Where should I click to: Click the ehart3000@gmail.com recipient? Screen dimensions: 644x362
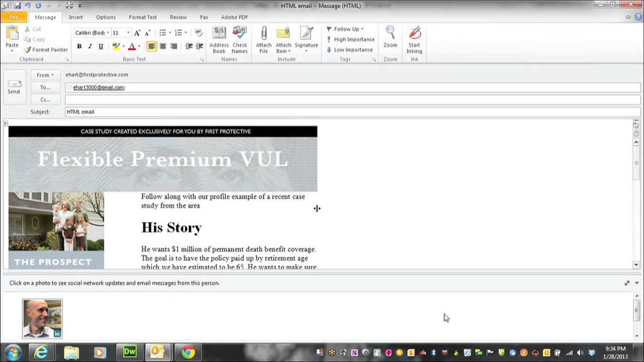(x=99, y=87)
